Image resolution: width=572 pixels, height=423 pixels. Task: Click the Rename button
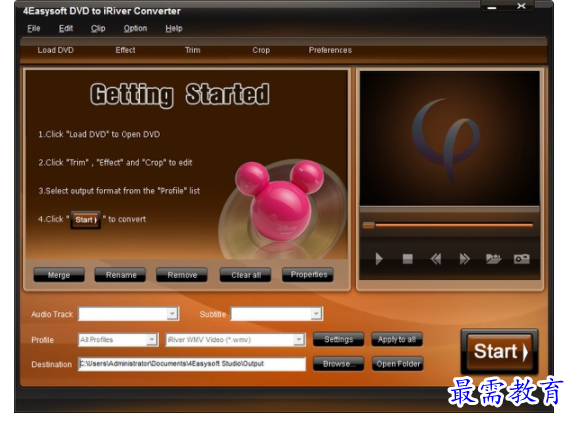tap(120, 275)
